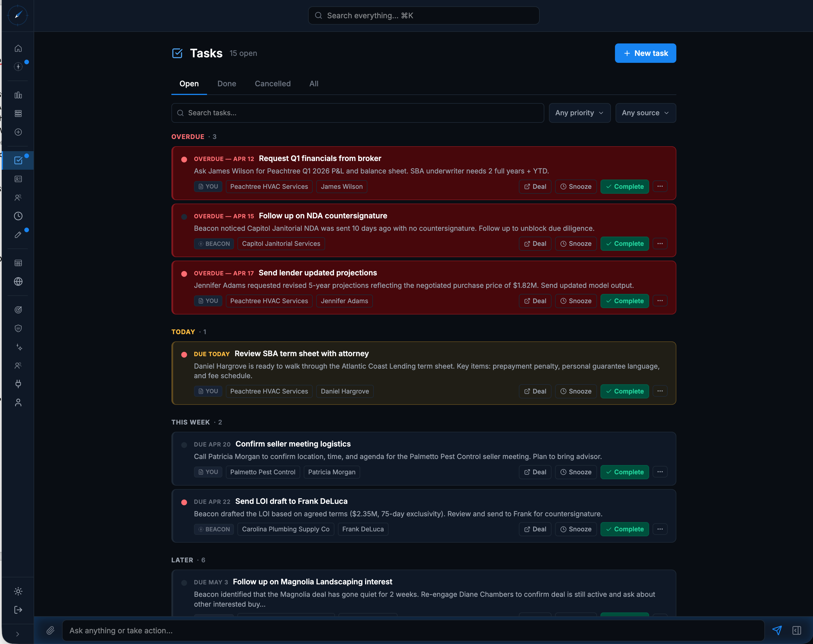Open the pencil icon with blue dot
Viewport: 813px width, 644px height.
click(18, 235)
